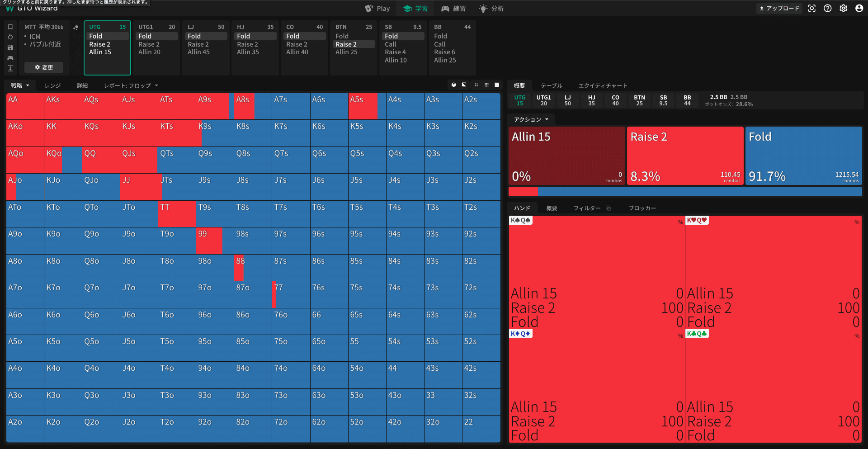The width and height of the screenshot is (868, 449).
Task: Select LJ Allin 45 action
Action: (206, 52)
